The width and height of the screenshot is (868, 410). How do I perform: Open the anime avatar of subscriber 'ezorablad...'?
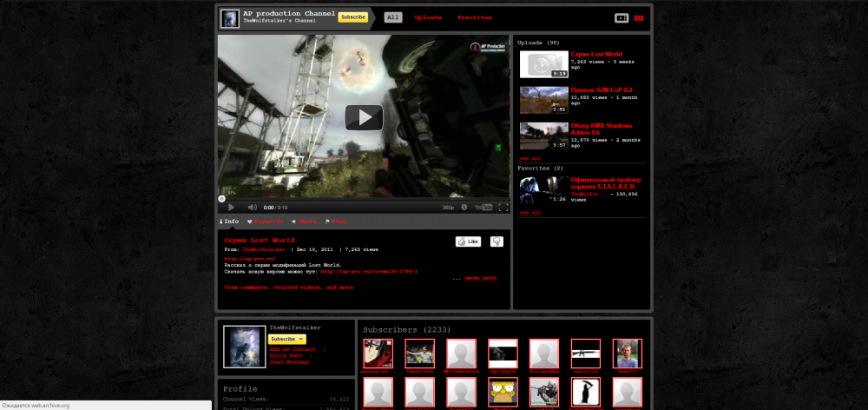[x=378, y=354]
